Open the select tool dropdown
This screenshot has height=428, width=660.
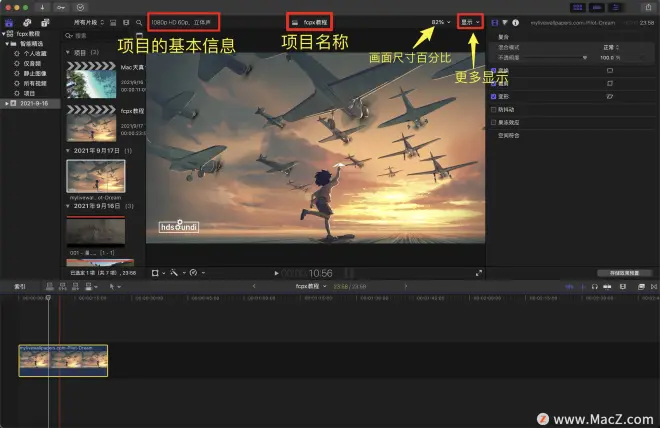(115, 287)
